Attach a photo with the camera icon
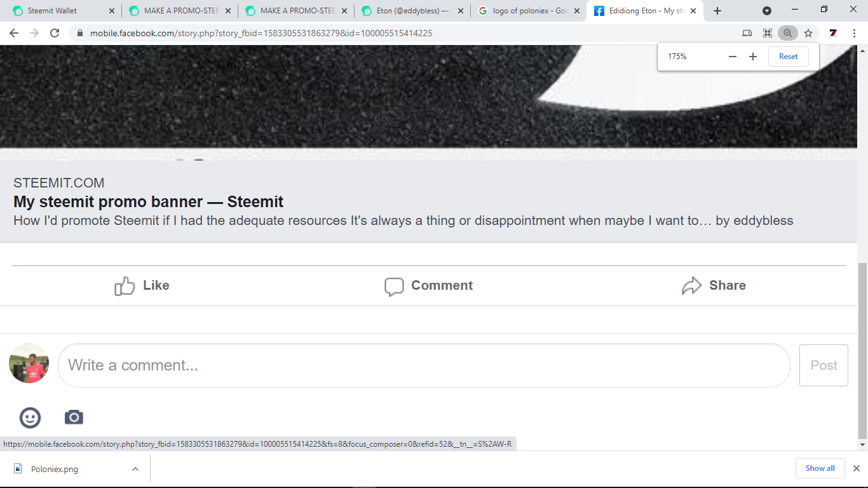The height and width of the screenshot is (488, 868). pyautogui.click(x=74, y=417)
